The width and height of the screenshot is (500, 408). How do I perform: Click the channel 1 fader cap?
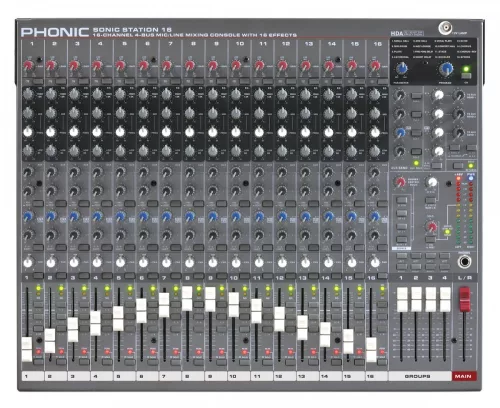(27, 349)
